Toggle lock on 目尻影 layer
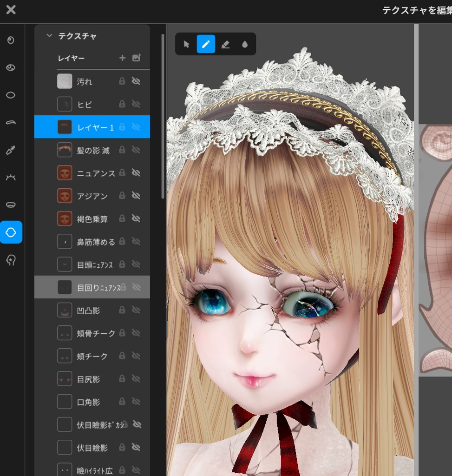Image resolution: width=452 pixels, height=476 pixels. 122,378
